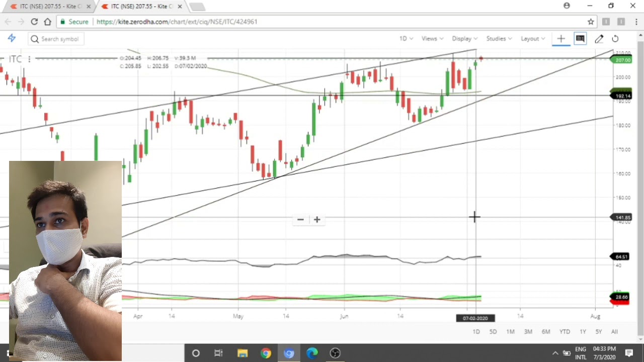Close the active ITC (NSE) 207.55 tab

click(x=180, y=7)
